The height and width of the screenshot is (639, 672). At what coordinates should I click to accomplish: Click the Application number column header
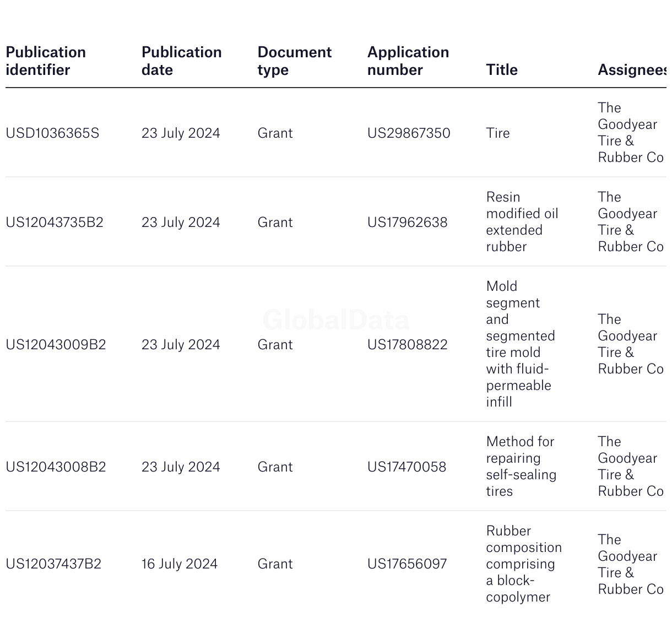tap(408, 61)
